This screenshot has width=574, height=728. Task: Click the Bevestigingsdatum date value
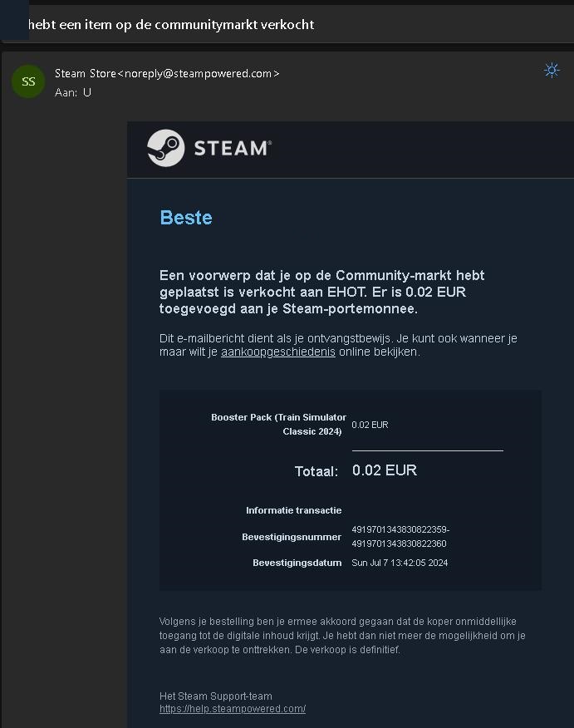[400, 563]
